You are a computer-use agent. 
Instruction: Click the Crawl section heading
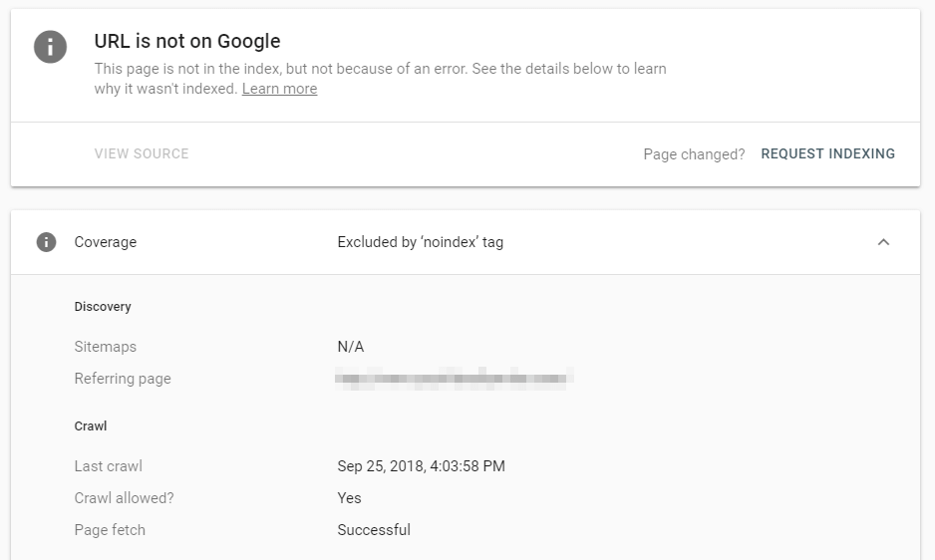91,426
